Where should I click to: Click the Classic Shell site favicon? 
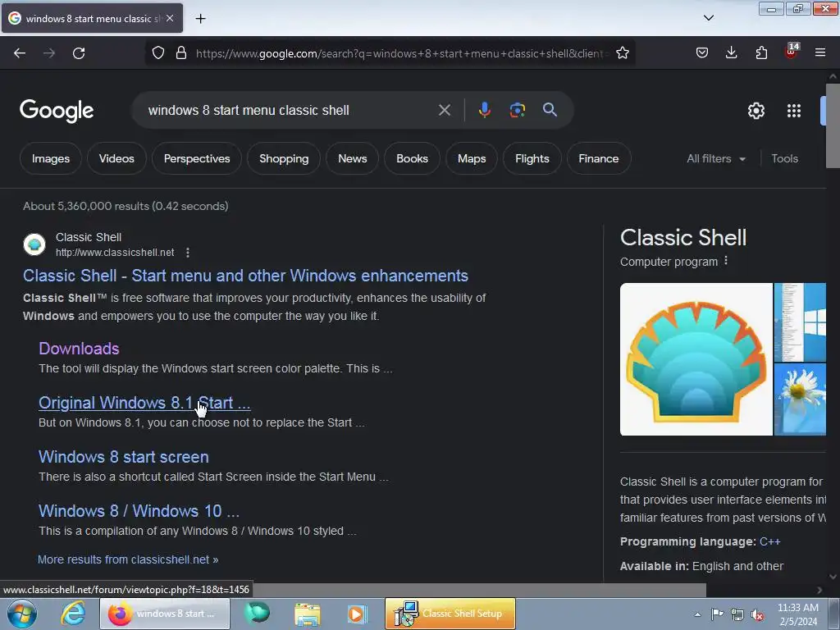34,244
